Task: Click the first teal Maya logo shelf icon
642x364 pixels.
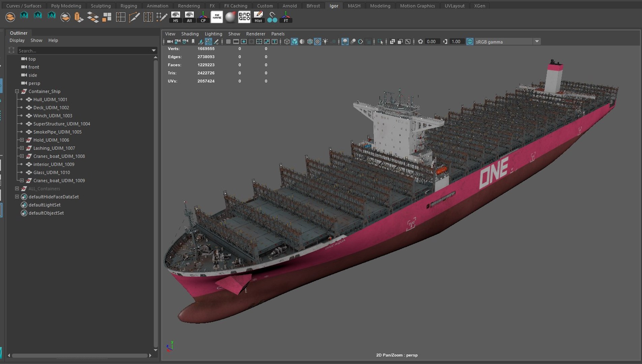Action: click(24, 16)
